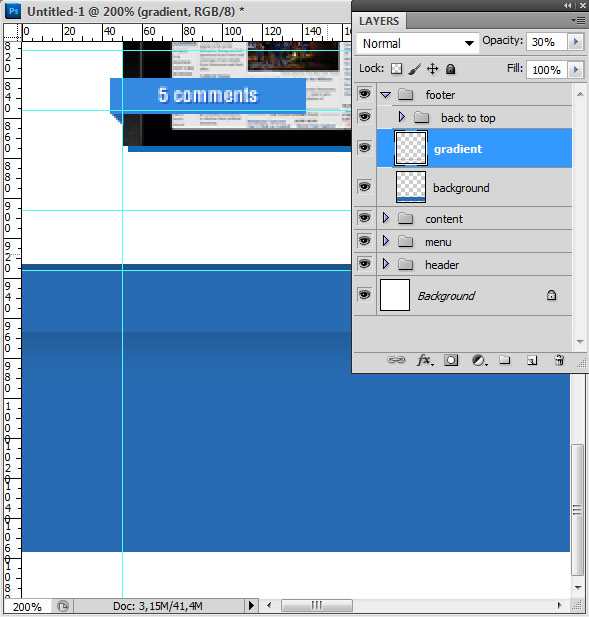The width and height of the screenshot is (589, 617).
Task: Lock transparent pixels icon
Action: tap(397, 69)
